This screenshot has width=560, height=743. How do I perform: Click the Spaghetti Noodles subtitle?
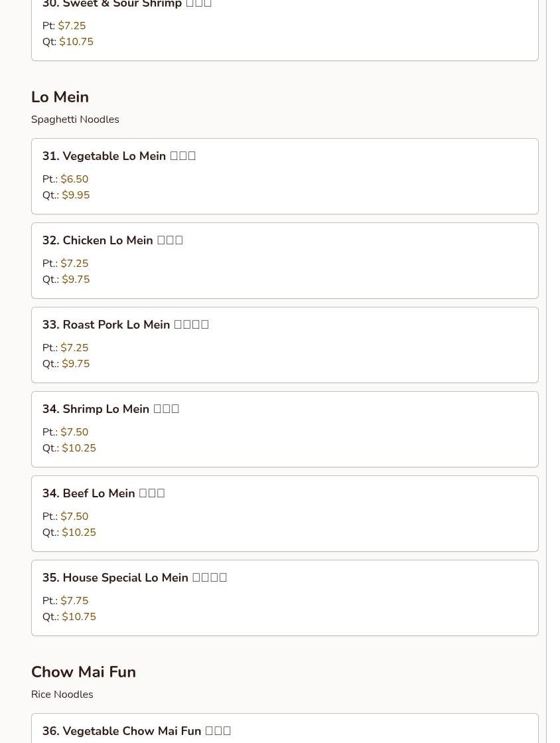[75, 120]
